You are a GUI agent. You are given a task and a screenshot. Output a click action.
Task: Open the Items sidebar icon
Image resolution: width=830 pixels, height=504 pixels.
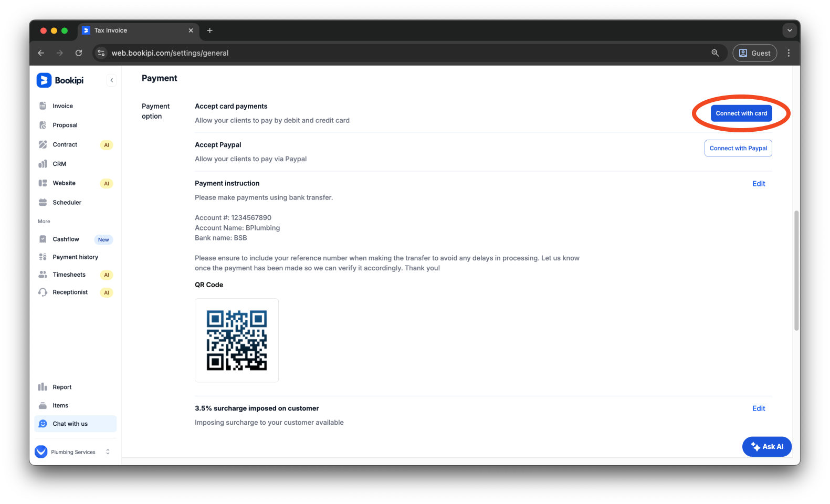coord(43,405)
